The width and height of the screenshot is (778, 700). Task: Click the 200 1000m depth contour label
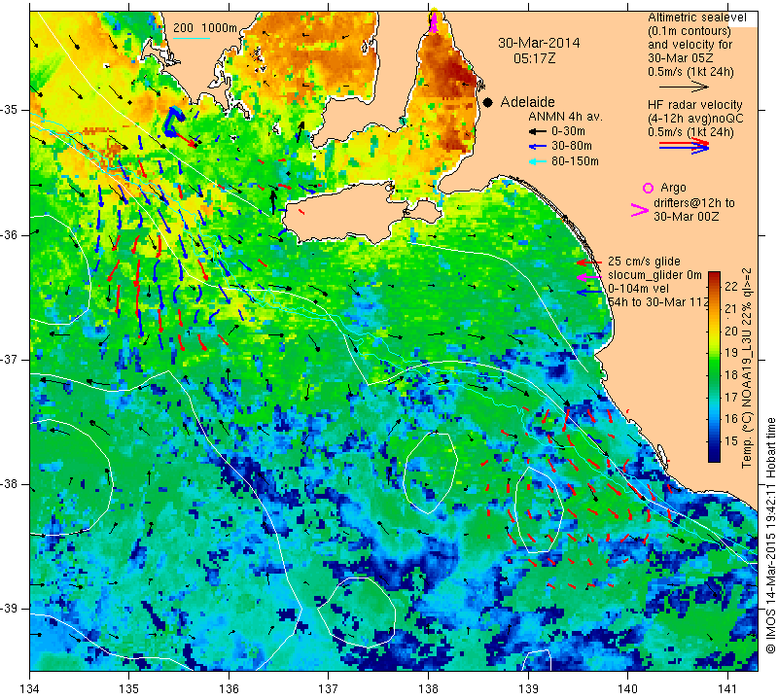coord(205,28)
